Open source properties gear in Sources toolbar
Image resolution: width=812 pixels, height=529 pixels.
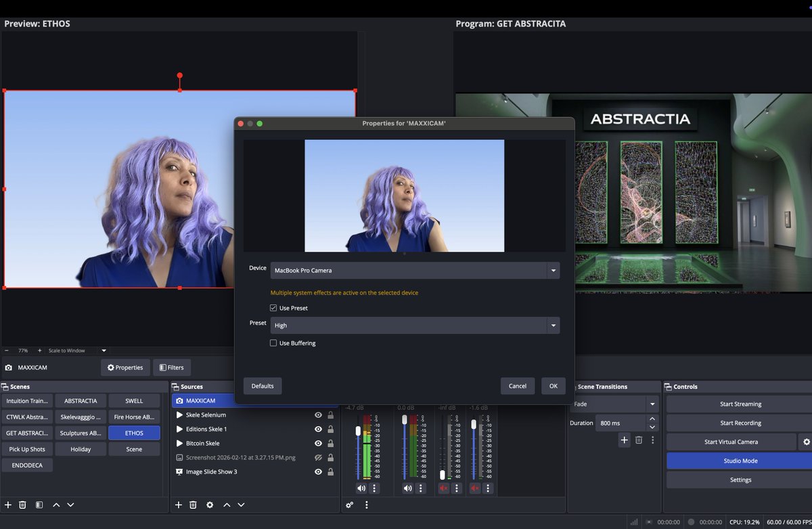coord(210,505)
